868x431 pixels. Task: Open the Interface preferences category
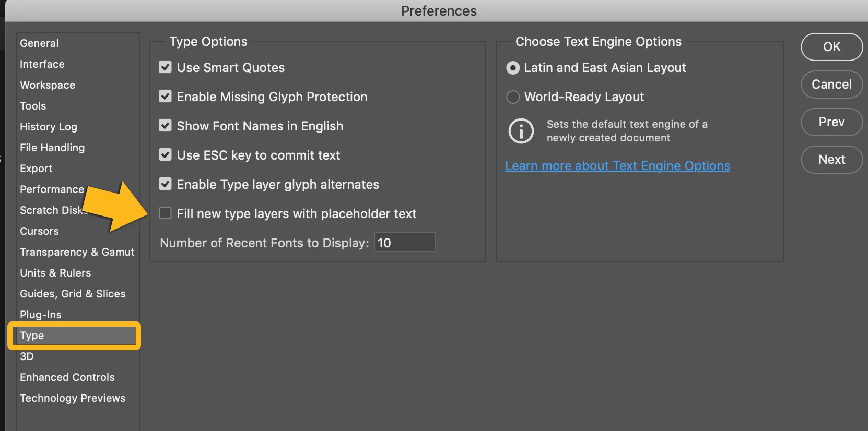pos(42,64)
